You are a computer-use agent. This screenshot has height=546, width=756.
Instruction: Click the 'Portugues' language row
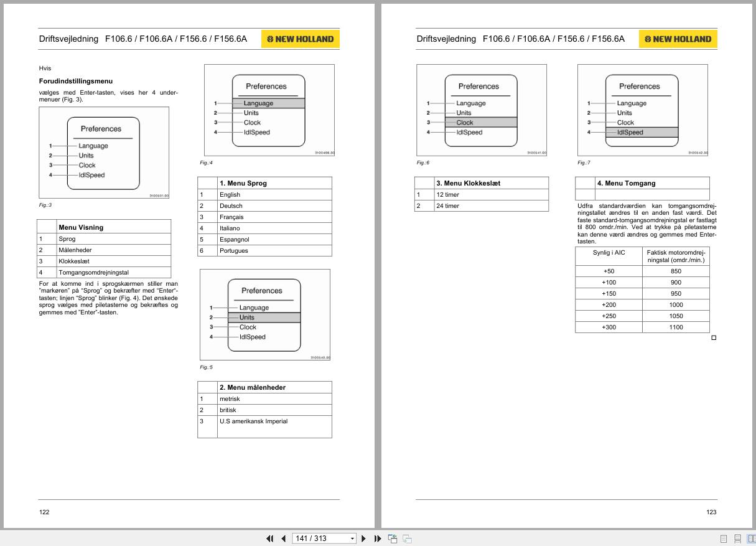tap(264, 250)
